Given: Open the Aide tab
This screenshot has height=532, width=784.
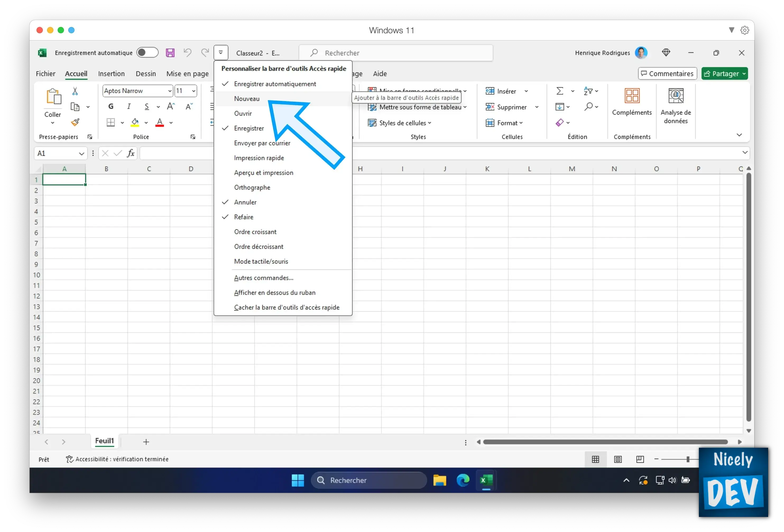Looking at the screenshot, I should (x=380, y=73).
